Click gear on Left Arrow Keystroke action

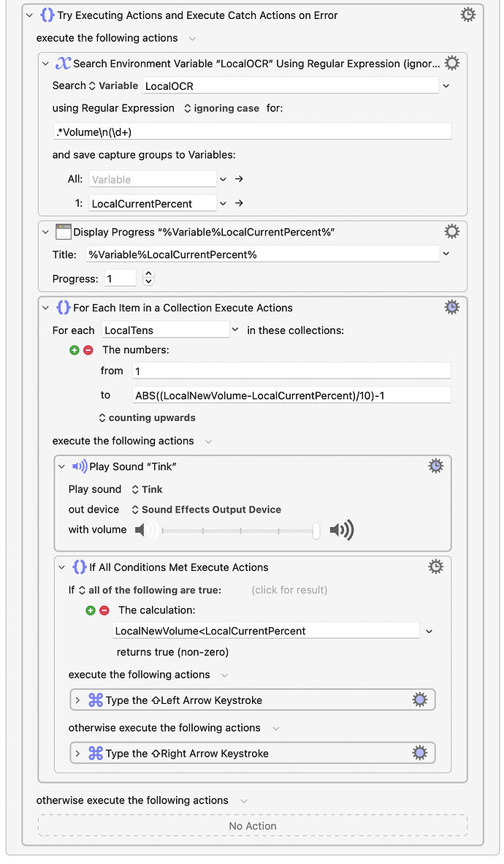pos(420,700)
